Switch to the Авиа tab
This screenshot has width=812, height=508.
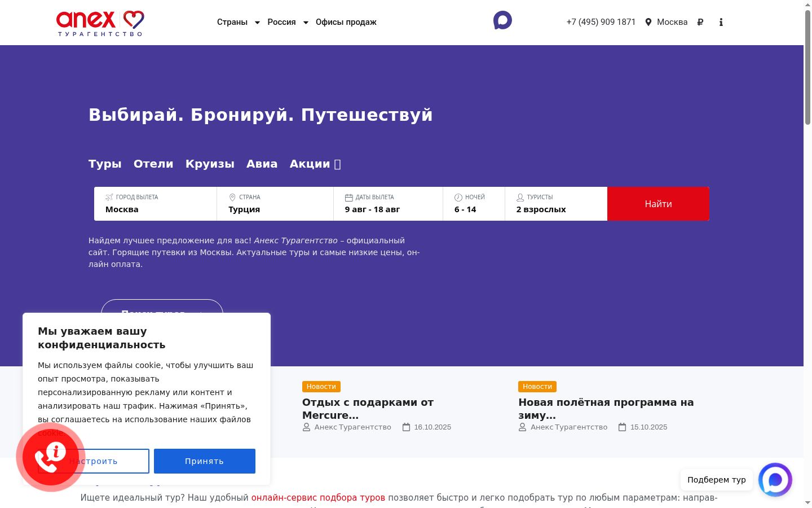click(262, 164)
